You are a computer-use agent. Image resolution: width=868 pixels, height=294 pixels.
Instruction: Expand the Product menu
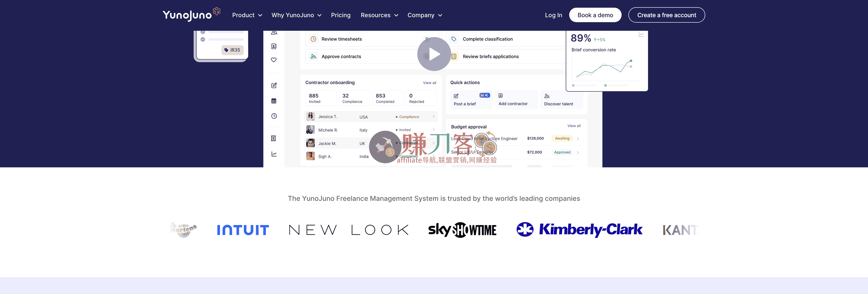point(247,15)
